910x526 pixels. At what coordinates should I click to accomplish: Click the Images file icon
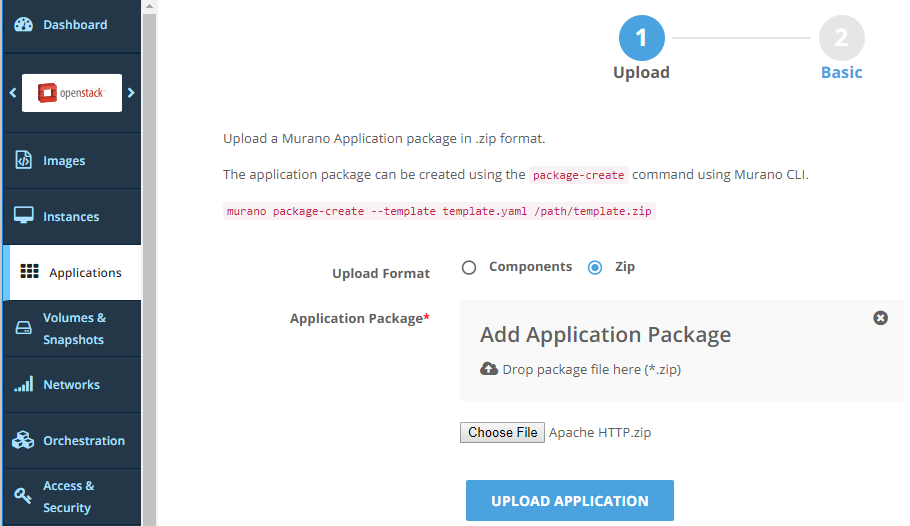(24, 160)
